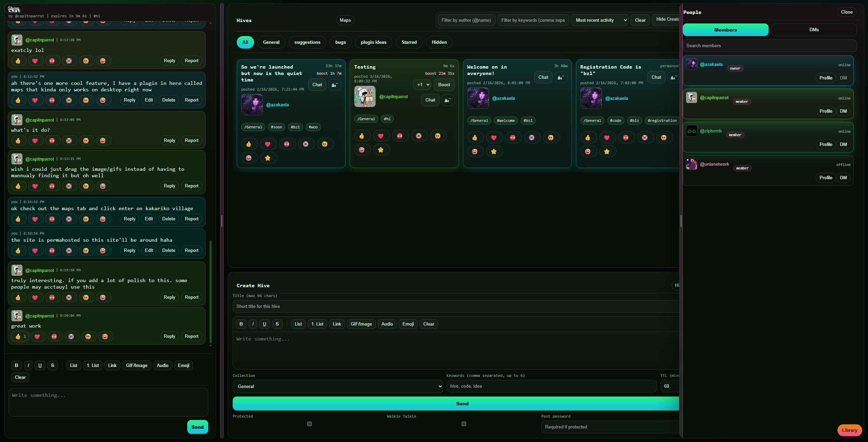Star the Testing hive post
Image resolution: width=868 pixels, height=442 pixels.
coord(381,150)
